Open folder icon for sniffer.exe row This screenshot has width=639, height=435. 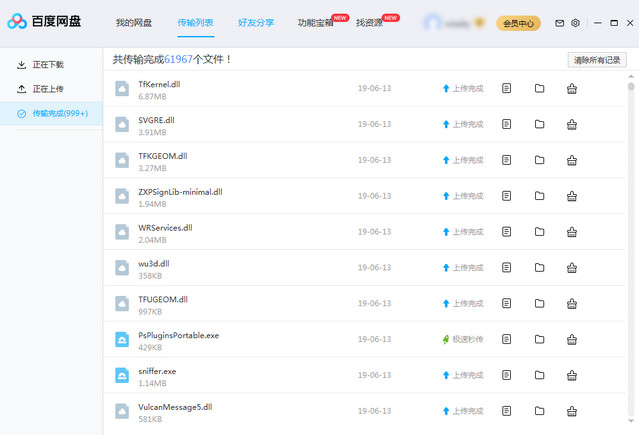pos(539,375)
